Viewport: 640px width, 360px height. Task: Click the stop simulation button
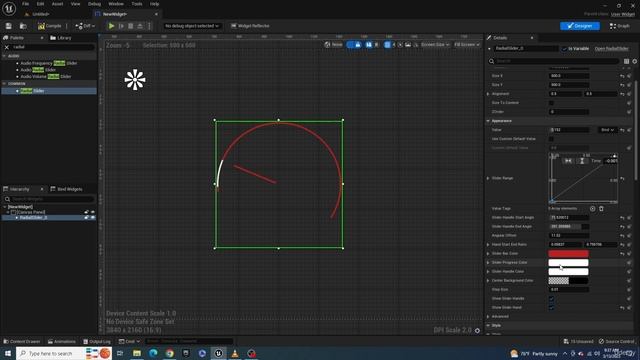coord(131,26)
